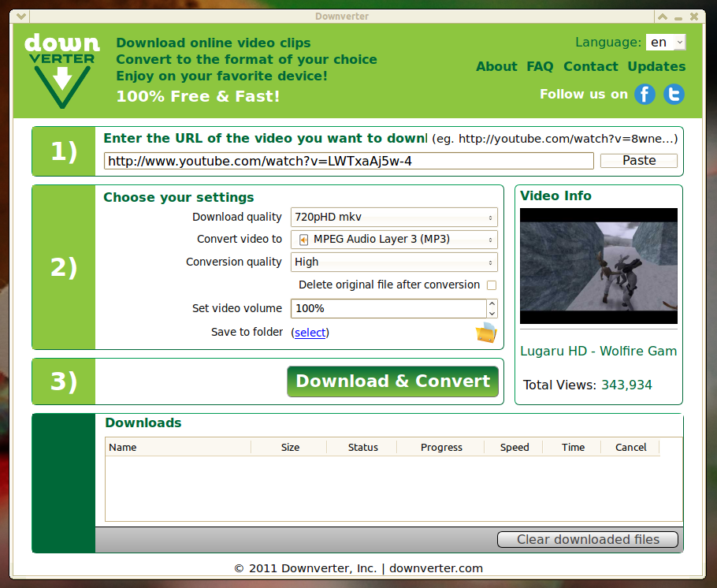
Task: Minimize the Downverter window
Action: pyautogui.click(x=678, y=17)
